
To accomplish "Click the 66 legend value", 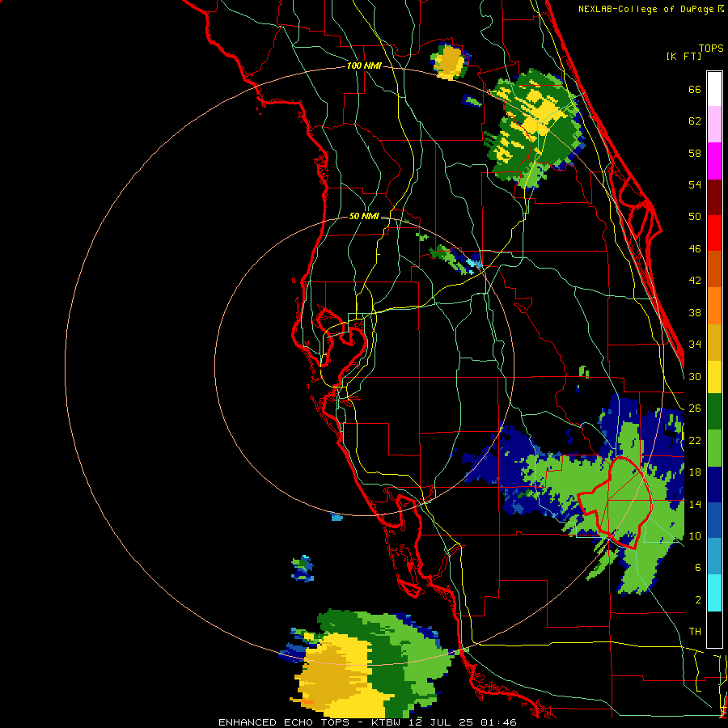I will click(x=695, y=89).
